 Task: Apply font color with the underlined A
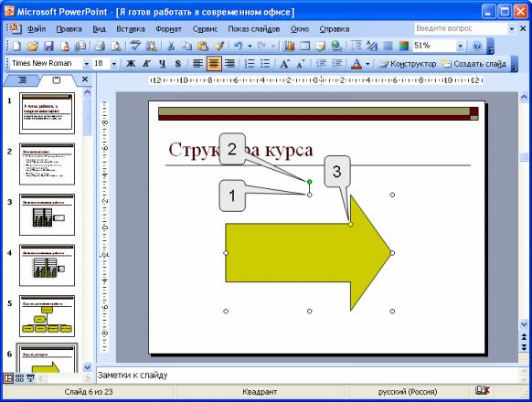point(356,64)
